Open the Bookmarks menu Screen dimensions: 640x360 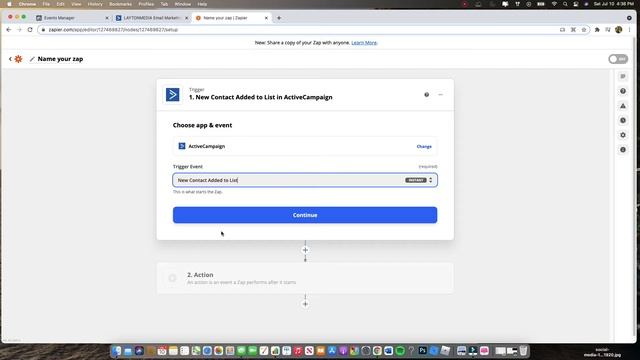[120, 4]
